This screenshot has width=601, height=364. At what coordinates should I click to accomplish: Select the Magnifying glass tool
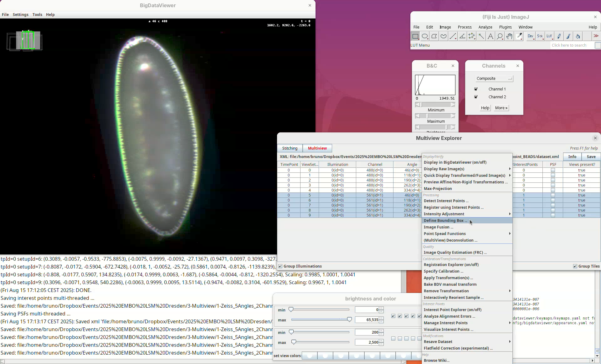[500, 36]
